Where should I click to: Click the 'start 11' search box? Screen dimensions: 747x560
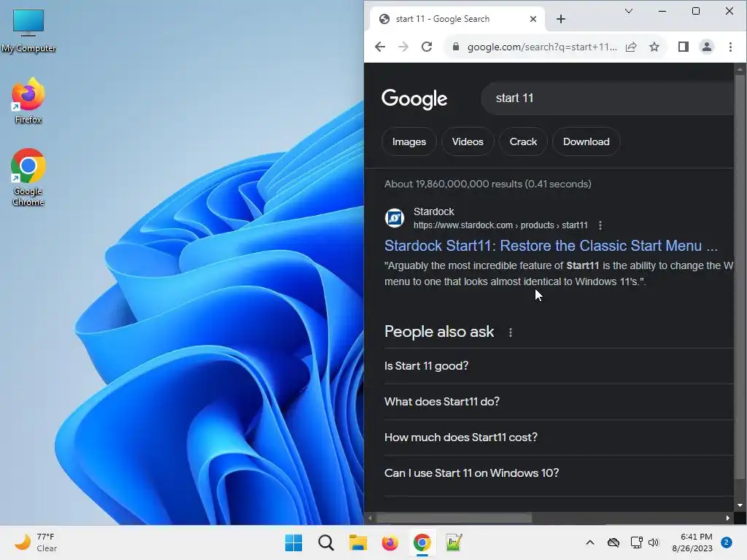[x=608, y=98]
